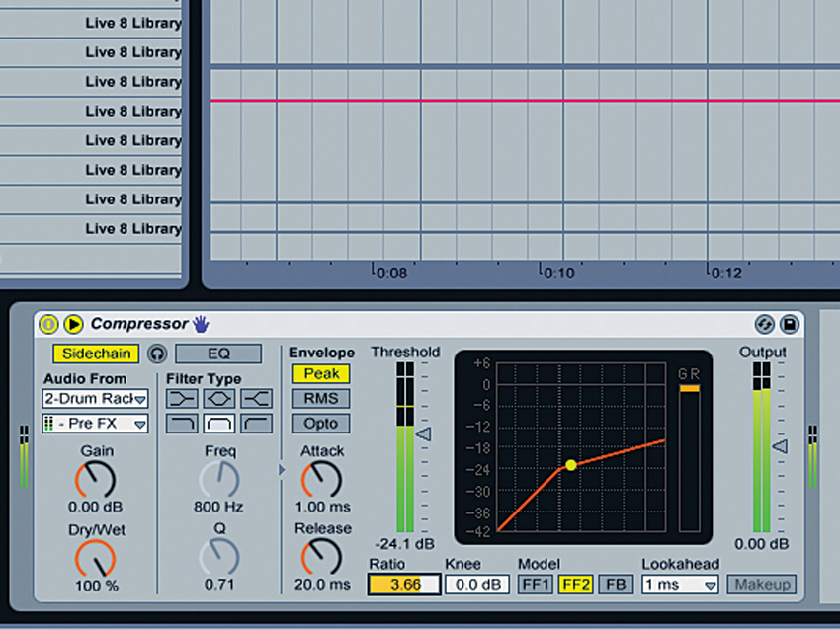Select Peak envelope mode
Image resolution: width=840 pixels, height=630 pixels.
pyautogui.click(x=321, y=373)
